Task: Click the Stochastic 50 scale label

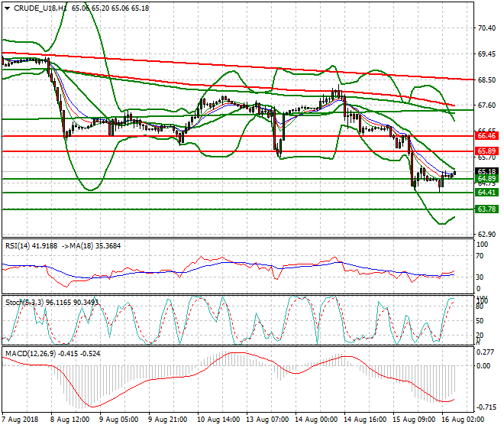Action: pos(480,321)
